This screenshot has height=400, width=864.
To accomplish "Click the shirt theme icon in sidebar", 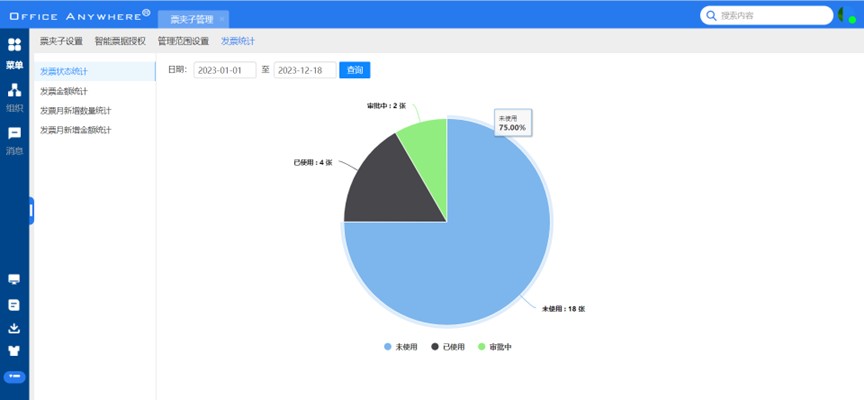I will (x=14, y=351).
